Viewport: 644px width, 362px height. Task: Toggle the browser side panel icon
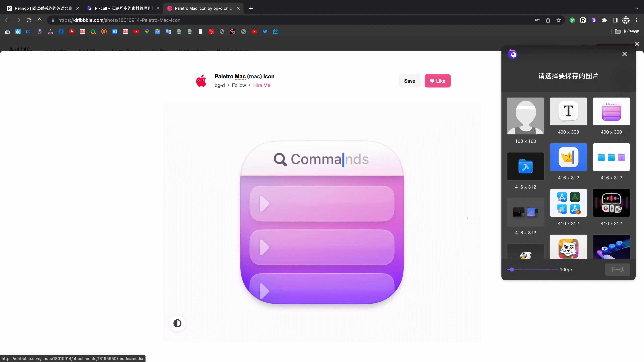615,20
